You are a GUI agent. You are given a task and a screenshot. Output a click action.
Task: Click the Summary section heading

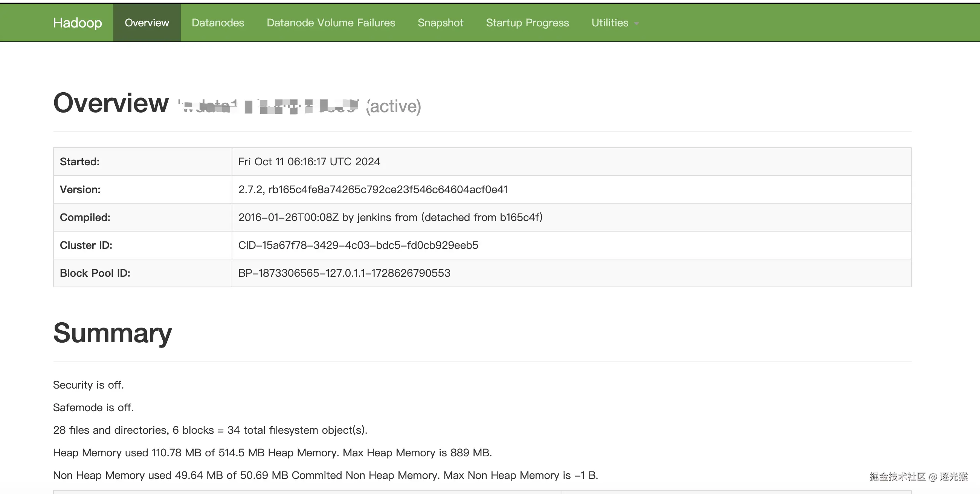(113, 333)
